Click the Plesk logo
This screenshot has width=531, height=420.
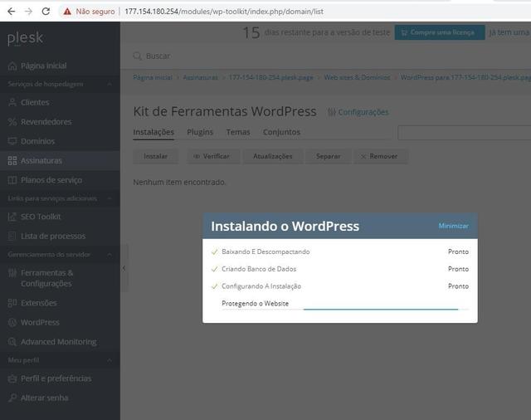pyautogui.click(x=26, y=38)
